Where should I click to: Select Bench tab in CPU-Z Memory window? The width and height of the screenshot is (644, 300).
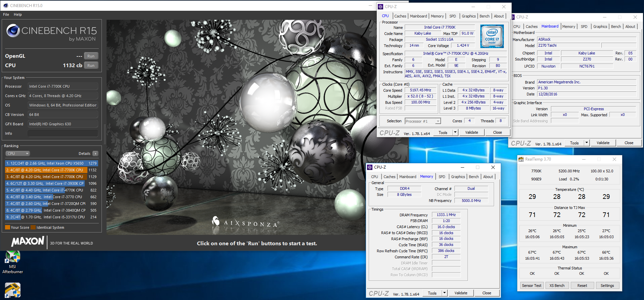pos(474,177)
